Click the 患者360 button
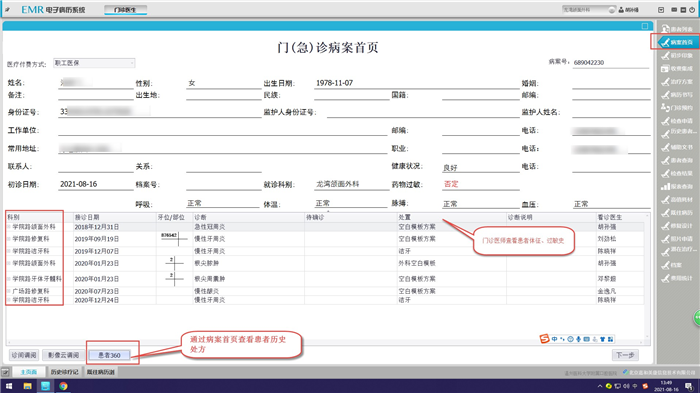This screenshot has width=700, height=393. click(109, 355)
